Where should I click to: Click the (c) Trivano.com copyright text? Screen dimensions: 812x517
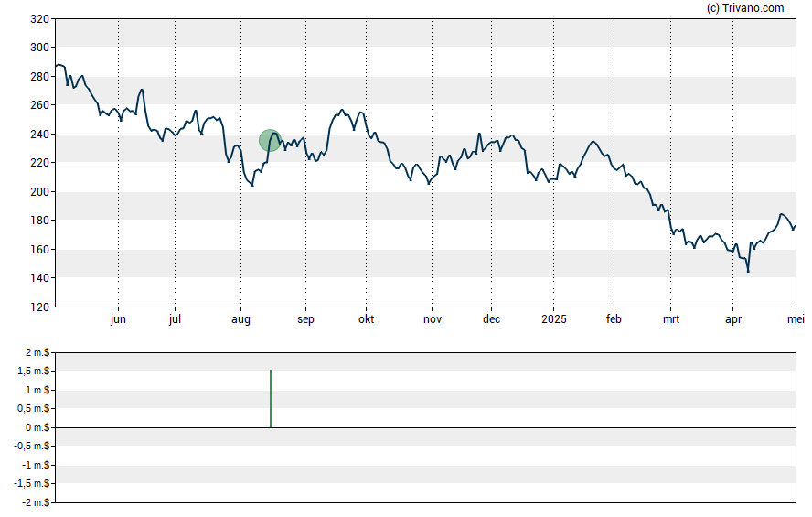click(x=745, y=7)
